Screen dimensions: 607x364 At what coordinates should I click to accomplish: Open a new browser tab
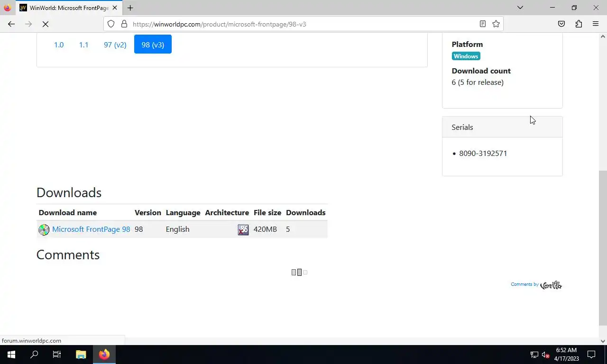[x=130, y=8]
